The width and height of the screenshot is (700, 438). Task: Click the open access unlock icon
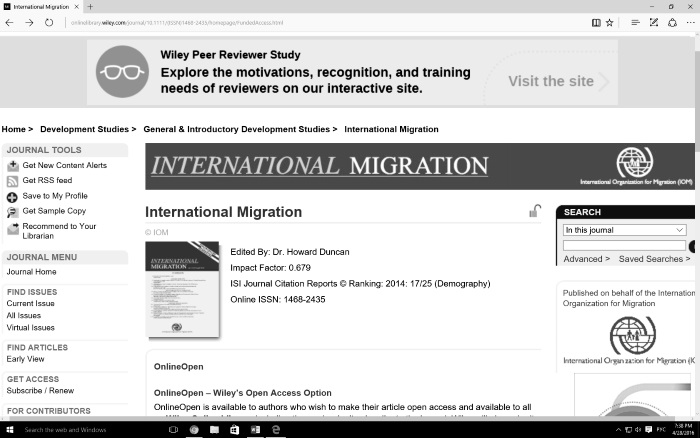point(535,210)
